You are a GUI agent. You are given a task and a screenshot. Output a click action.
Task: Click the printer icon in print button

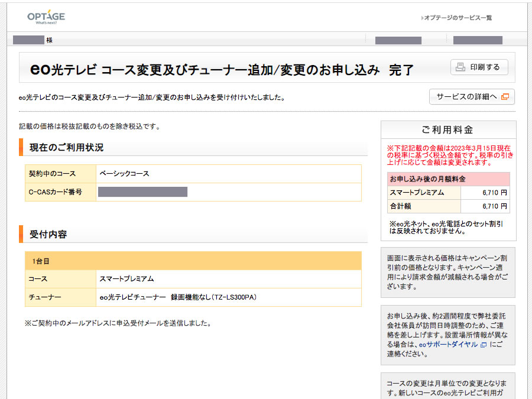coord(460,67)
